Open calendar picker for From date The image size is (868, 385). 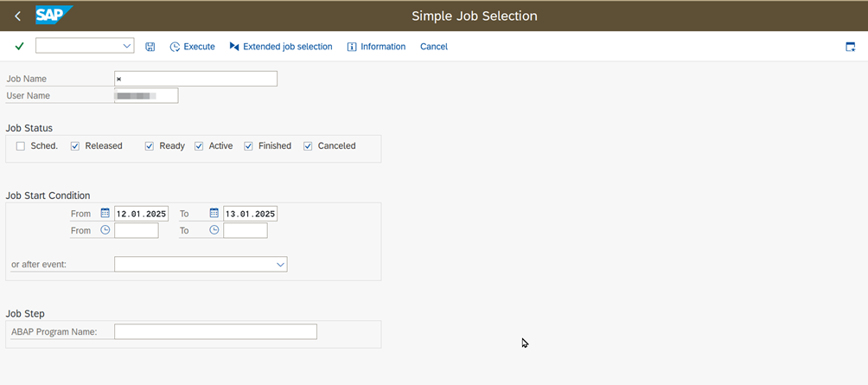(x=105, y=213)
